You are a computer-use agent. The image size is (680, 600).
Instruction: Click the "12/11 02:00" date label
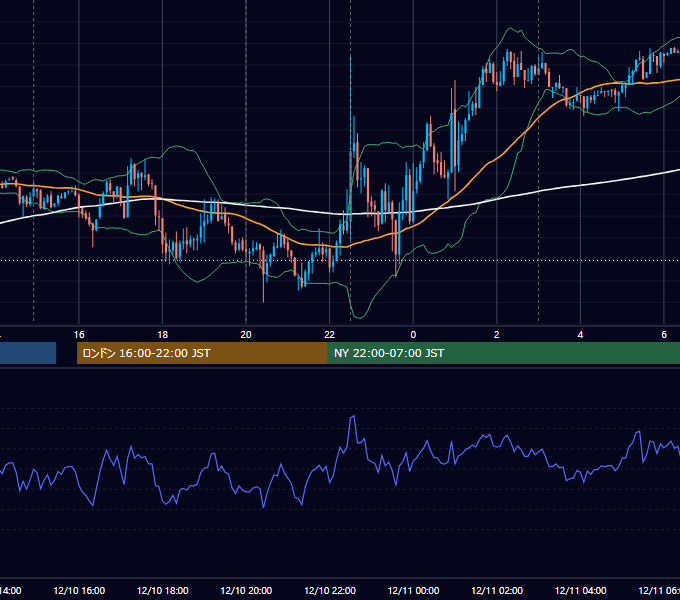tap(497, 590)
